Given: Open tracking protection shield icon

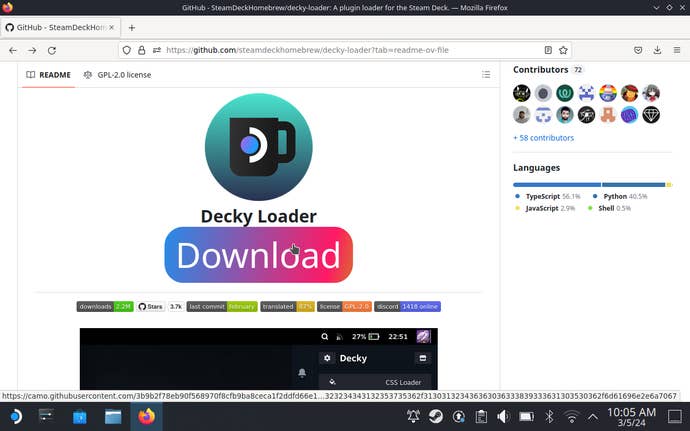Looking at the screenshot, I should (127, 50).
